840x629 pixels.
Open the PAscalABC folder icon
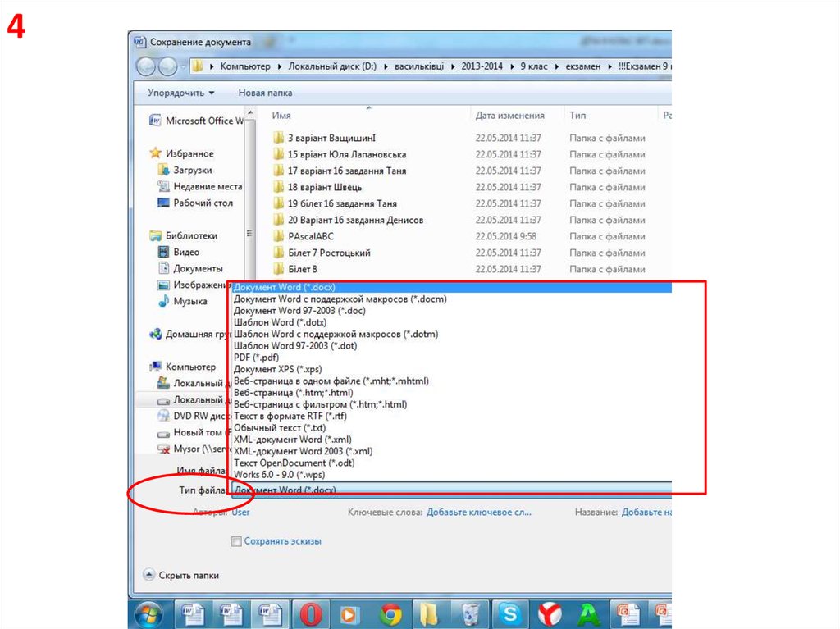pyautogui.click(x=279, y=236)
